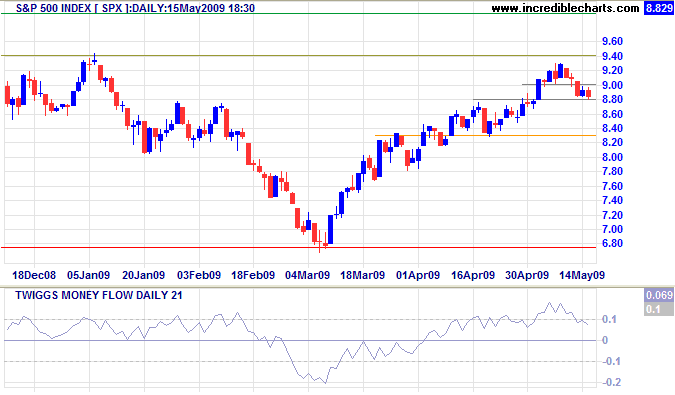Click the -0.1 money flow axis label
Viewport: 675px width, 395px height.
coord(610,361)
